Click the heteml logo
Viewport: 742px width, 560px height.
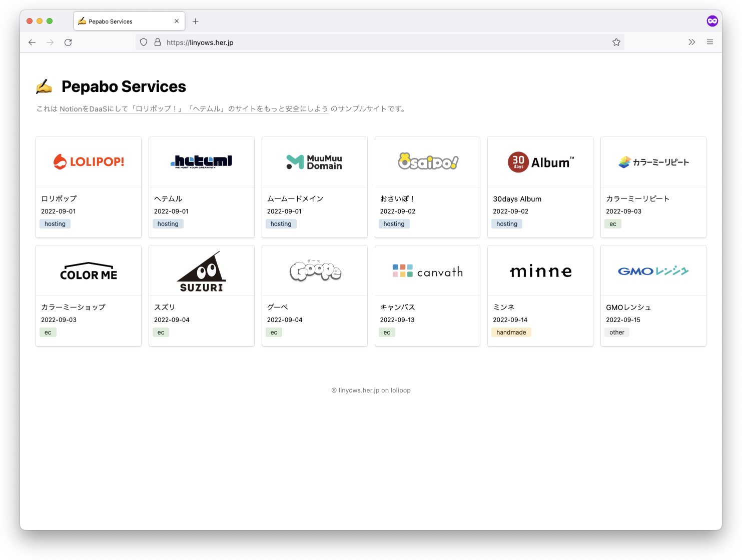click(x=201, y=161)
